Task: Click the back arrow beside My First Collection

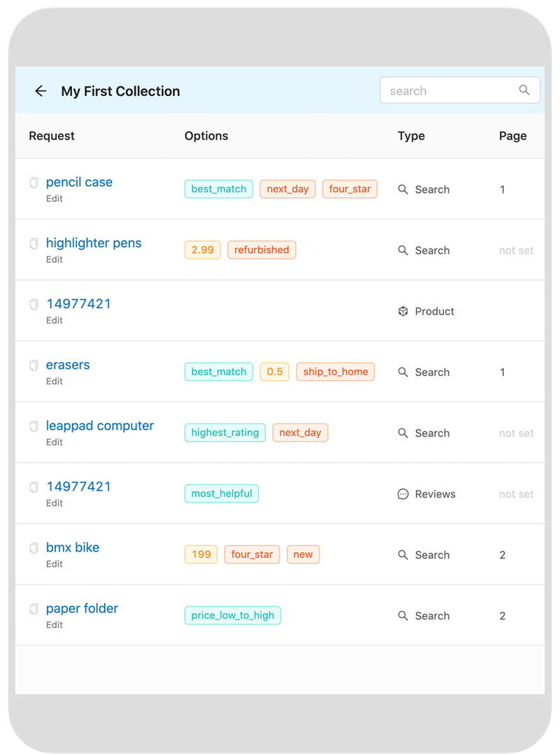Action: point(41,91)
